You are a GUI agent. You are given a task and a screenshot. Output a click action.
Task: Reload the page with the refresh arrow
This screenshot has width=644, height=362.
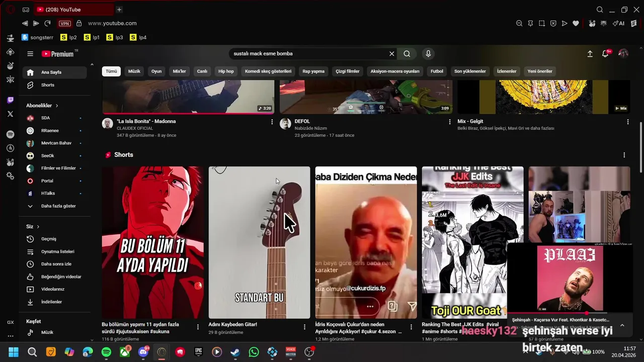pos(47,23)
